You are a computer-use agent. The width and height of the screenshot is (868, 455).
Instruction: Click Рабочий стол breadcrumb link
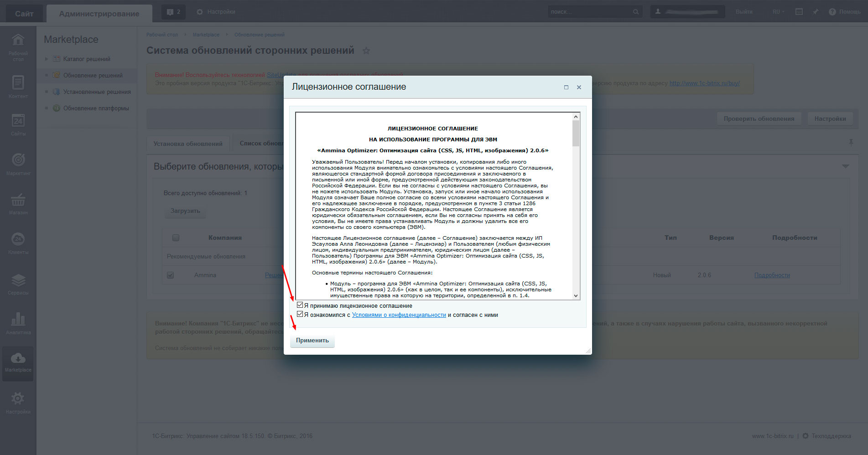pyautogui.click(x=162, y=35)
